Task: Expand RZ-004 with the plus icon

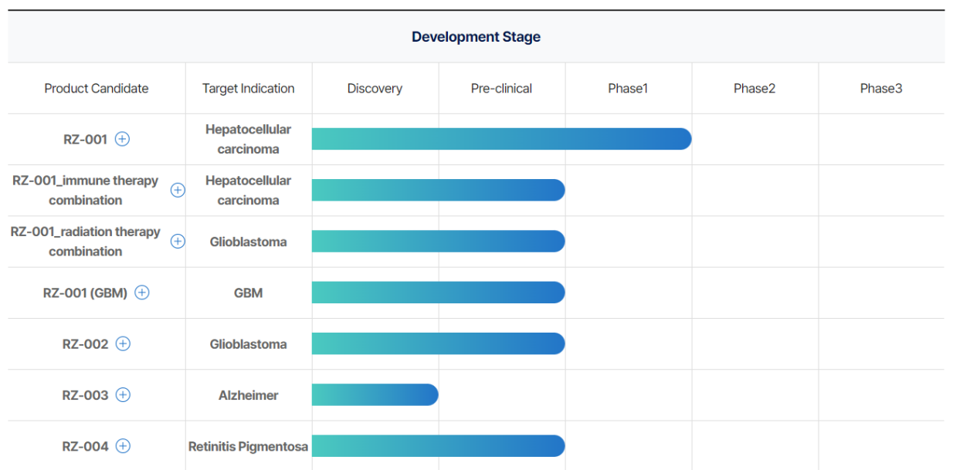Action: pos(123,446)
